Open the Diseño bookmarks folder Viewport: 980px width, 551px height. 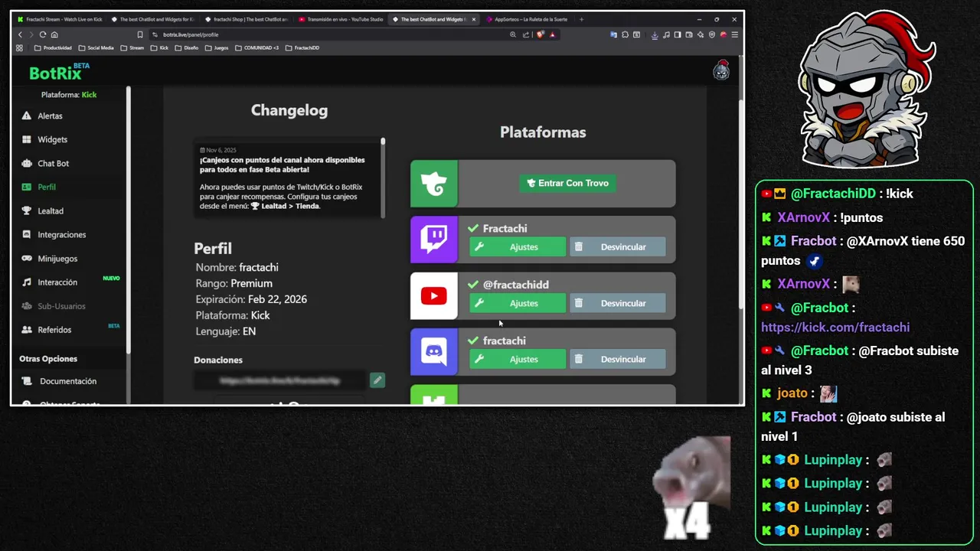(187, 47)
